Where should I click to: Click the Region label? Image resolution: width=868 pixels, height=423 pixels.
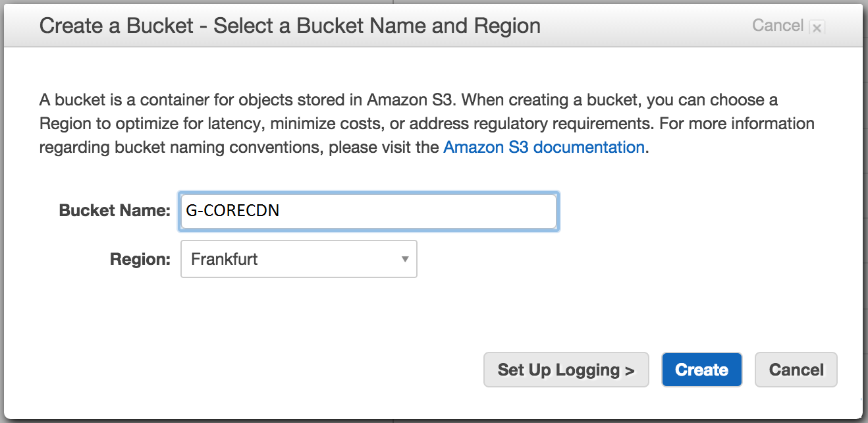pos(140,260)
